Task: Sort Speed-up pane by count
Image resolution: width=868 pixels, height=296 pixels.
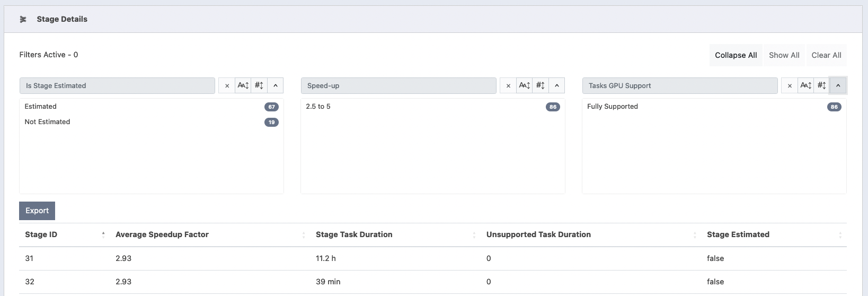Action: tap(541, 85)
